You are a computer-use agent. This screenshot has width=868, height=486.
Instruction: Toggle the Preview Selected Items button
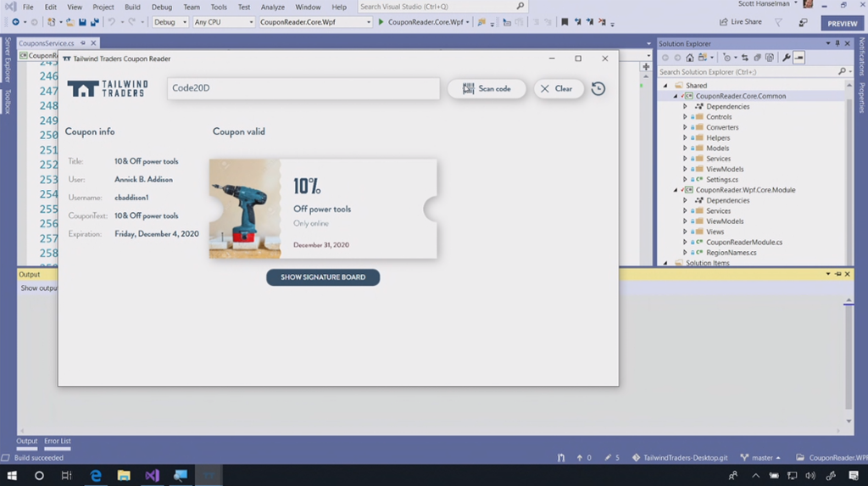coord(799,58)
